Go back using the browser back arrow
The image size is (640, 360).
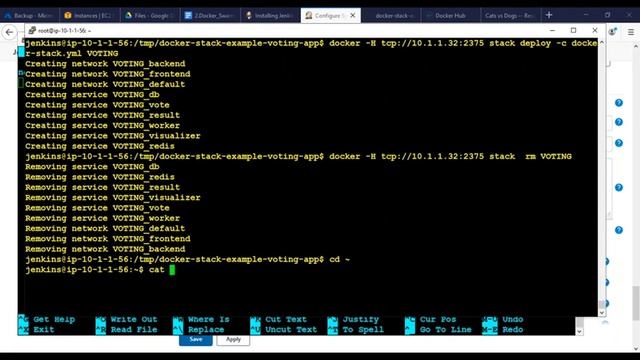point(9,32)
